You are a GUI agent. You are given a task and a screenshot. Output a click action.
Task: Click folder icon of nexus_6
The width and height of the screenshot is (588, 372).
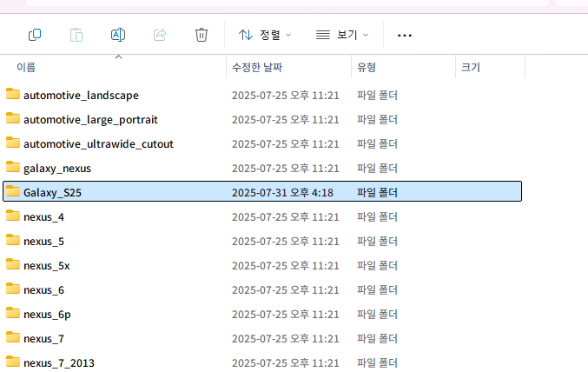point(13,289)
